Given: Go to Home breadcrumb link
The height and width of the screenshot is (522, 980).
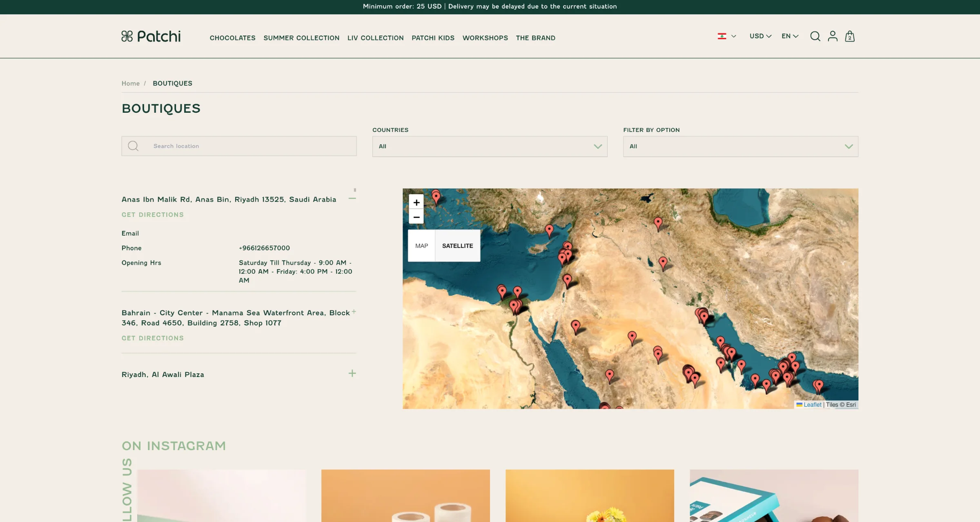Looking at the screenshot, I should point(130,83).
